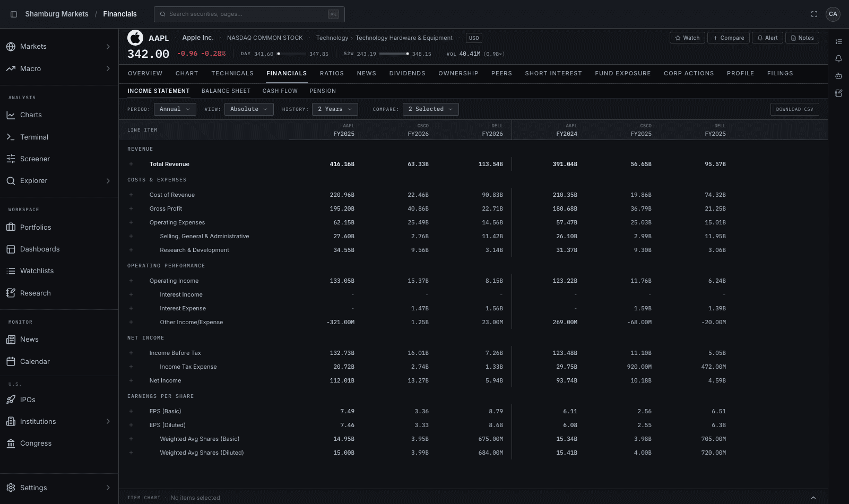Viewport: 849px width, 504px height.
Task: Open the Dashboards layout icon
Action: pyautogui.click(x=11, y=249)
